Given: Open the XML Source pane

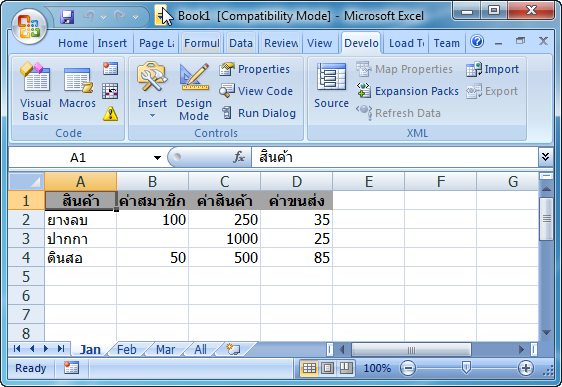Looking at the screenshot, I should click(331, 85).
